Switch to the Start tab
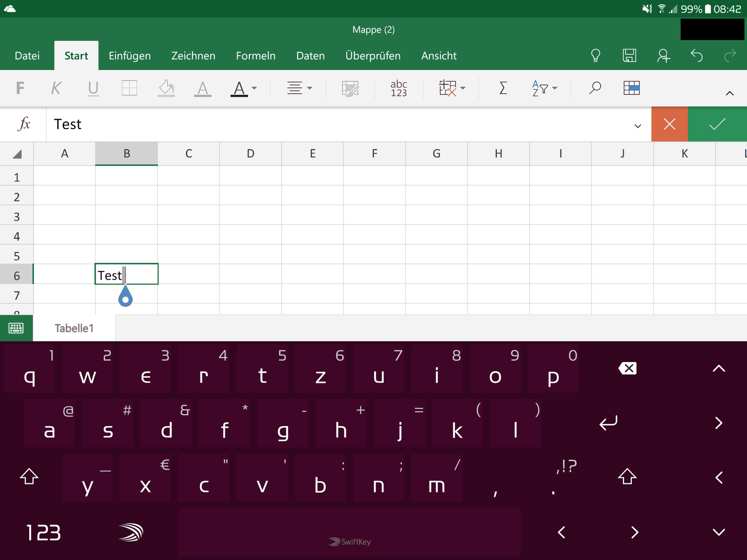Viewport: 747px width, 560px height. [76, 56]
